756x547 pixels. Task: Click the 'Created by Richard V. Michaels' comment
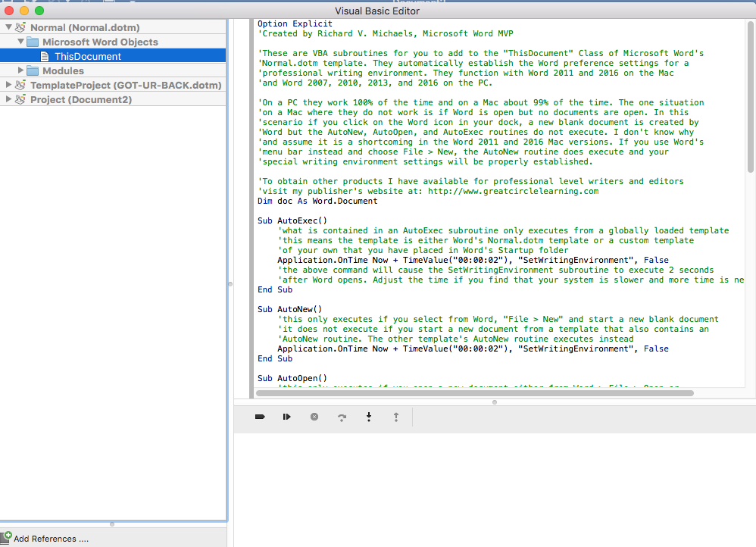point(386,33)
